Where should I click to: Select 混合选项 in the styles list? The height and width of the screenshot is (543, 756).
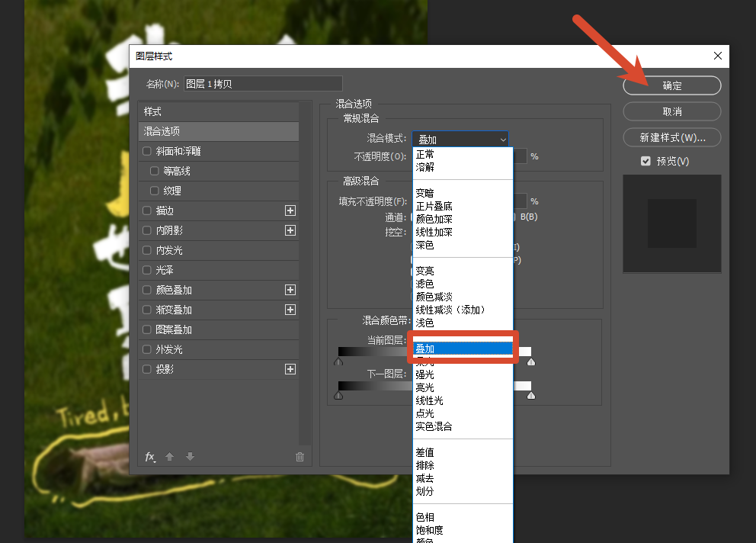click(219, 131)
